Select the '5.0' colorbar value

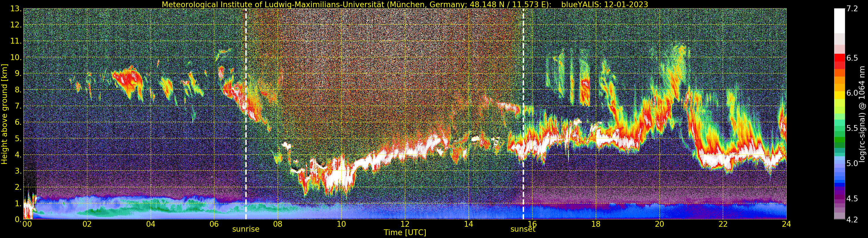[x=852, y=163]
